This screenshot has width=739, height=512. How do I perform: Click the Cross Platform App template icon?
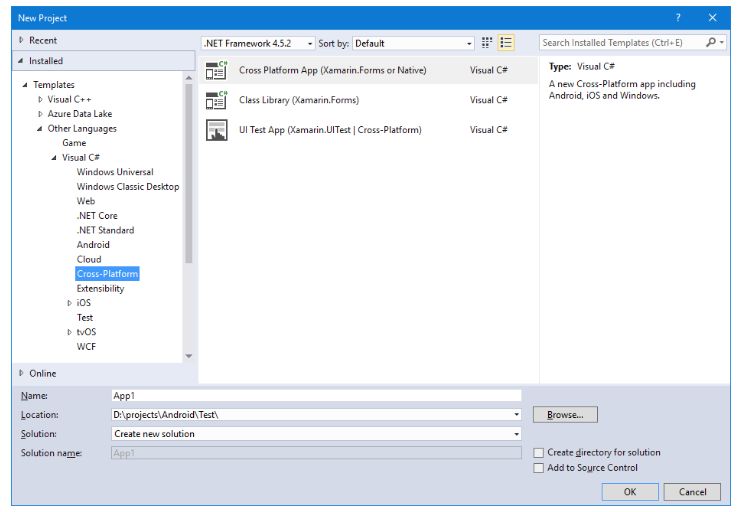pos(216,70)
